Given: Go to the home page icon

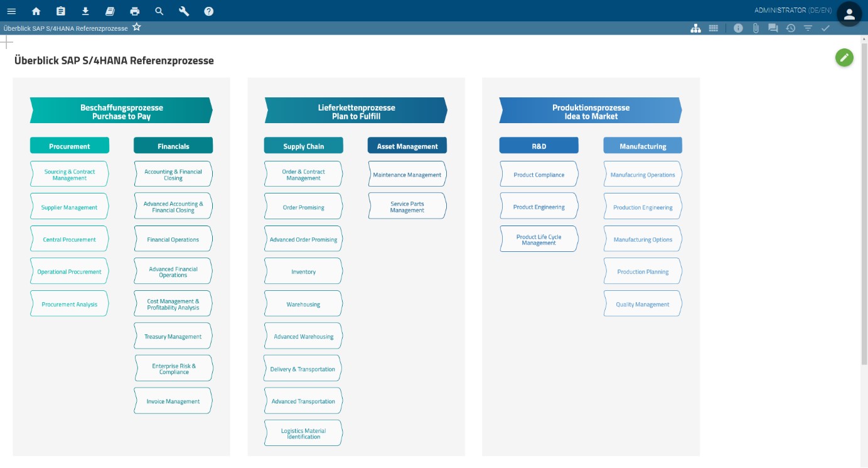Looking at the screenshot, I should (36, 11).
